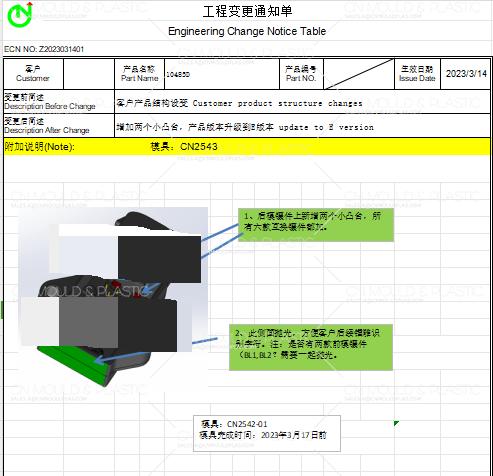
Task: Select the Customer product structure changes text
Action: [277, 103]
